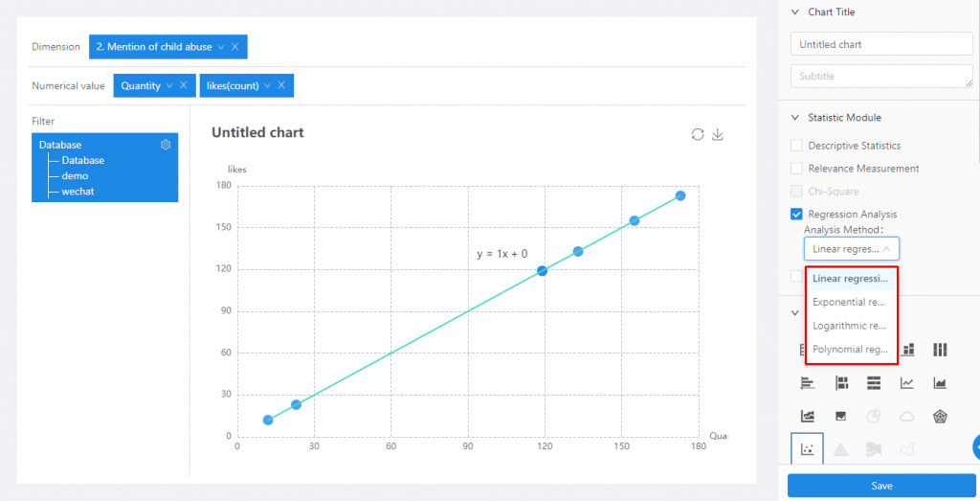Select the horizontal bar chart type
Viewport: 980px width, 501px height.
807,383
